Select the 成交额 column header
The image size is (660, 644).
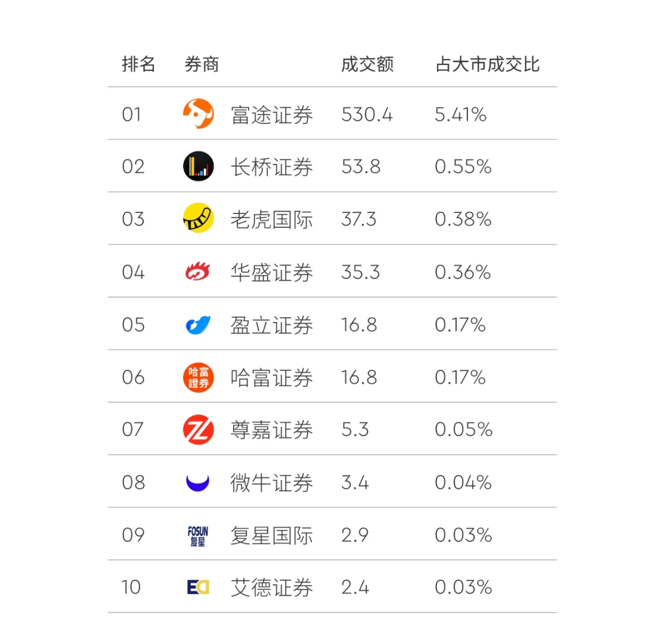[367, 64]
